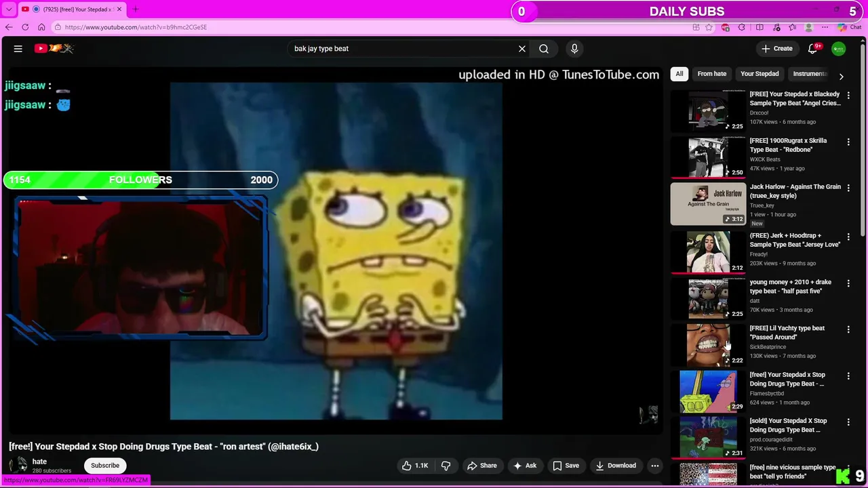Open the Angel Cries video thumbnail
This screenshot has width=868, height=488.
(708, 110)
